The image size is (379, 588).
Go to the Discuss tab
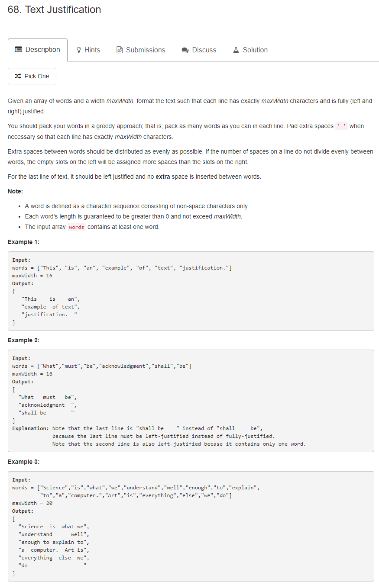pos(199,50)
